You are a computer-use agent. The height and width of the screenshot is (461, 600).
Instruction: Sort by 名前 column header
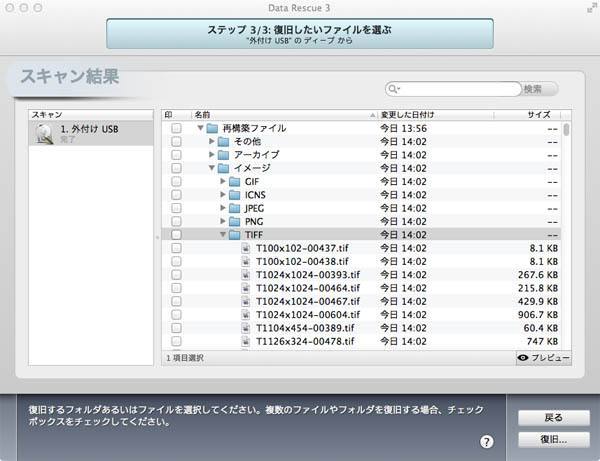pyautogui.click(x=280, y=115)
